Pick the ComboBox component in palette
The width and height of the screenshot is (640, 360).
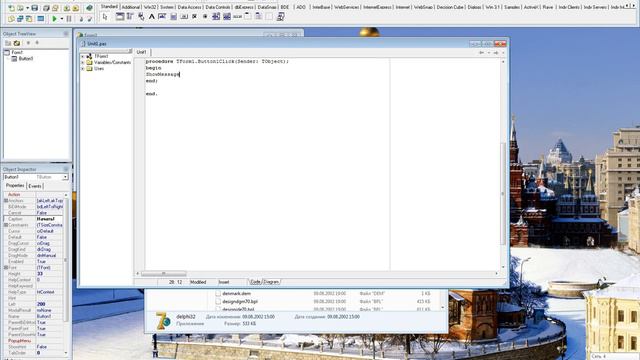227,17
